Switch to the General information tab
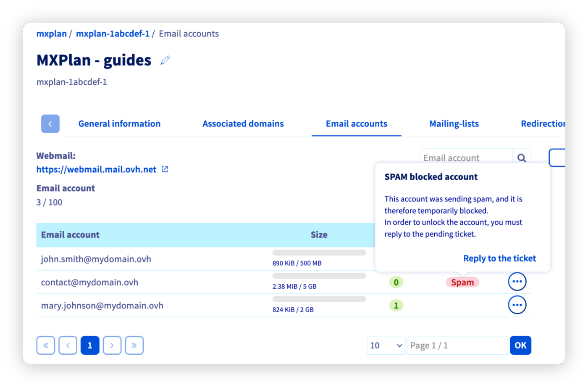Image resolution: width=588 pixels, height=387 pixels. click(119, 123)
